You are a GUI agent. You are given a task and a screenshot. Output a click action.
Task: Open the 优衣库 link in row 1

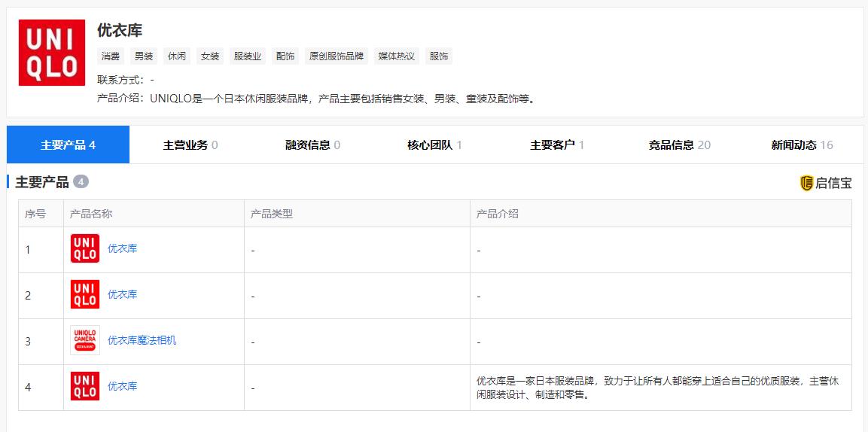click(x=122, y=248)
